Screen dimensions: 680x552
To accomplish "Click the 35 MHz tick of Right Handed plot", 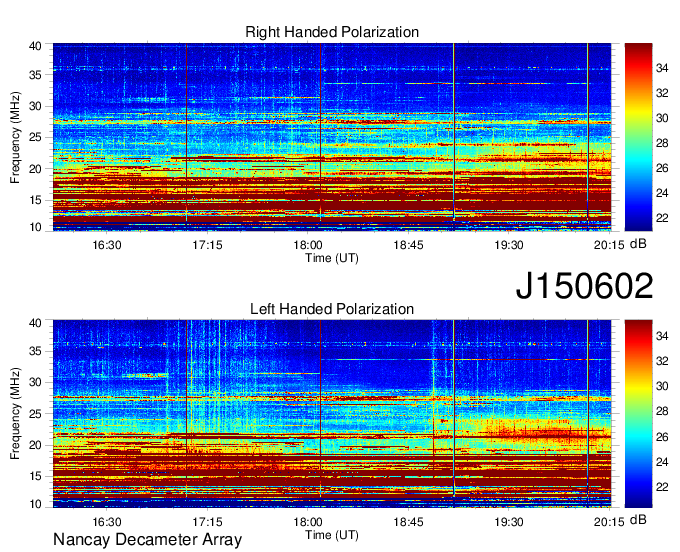I will pyautogui.click(x=36, y=75).
